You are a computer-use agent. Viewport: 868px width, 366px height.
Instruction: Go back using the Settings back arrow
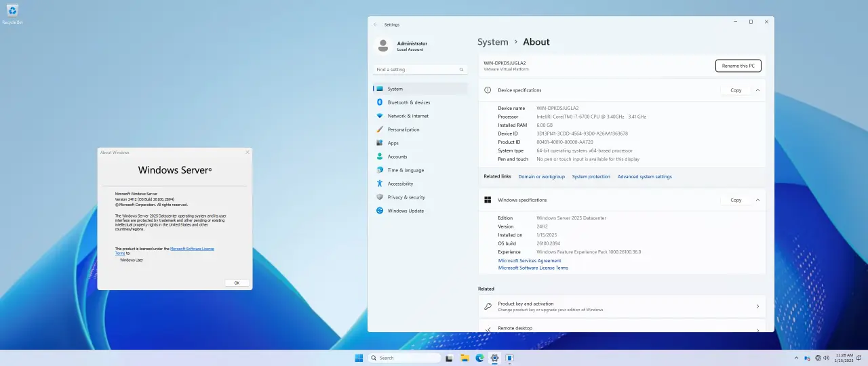(375, 24)
